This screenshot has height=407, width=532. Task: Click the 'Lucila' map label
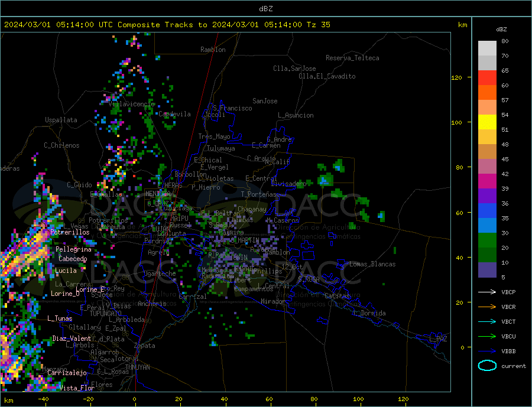pyautogui.click(x=66, y=271)
